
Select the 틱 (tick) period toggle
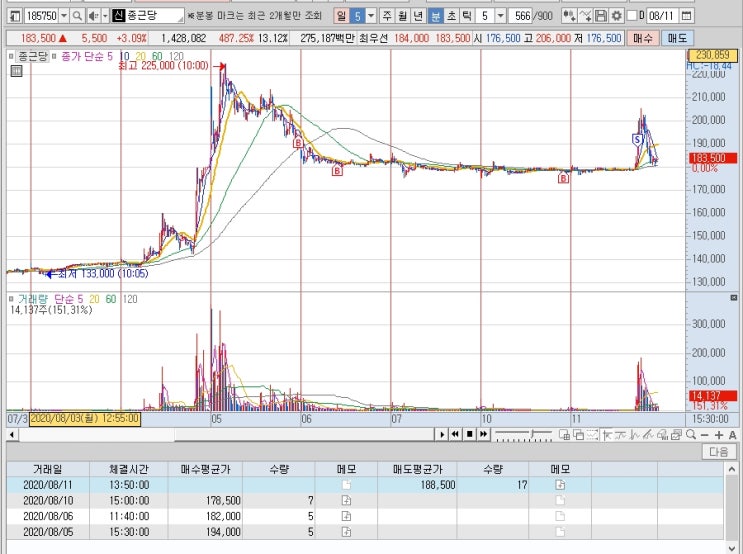click(x=467, y=16)
